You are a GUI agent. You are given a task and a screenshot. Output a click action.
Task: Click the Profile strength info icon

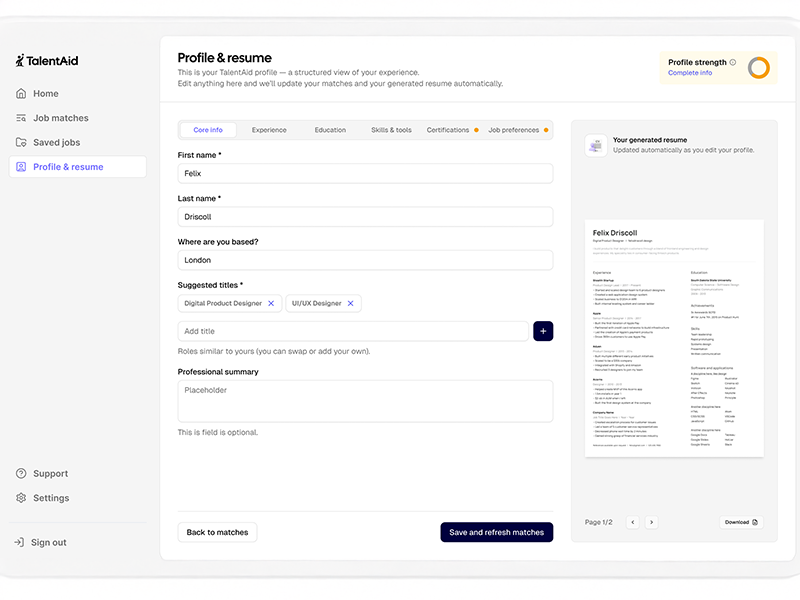click(x=733, y=62)
